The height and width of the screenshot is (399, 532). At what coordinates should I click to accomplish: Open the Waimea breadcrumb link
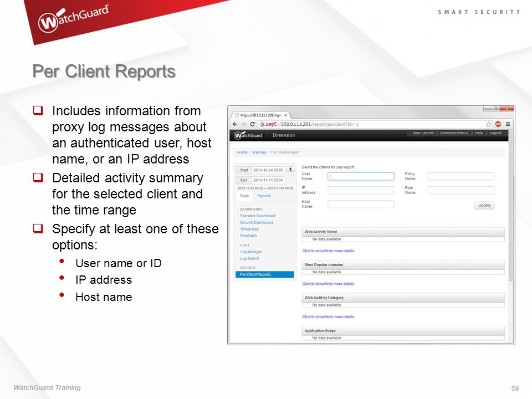pos(259,152)
